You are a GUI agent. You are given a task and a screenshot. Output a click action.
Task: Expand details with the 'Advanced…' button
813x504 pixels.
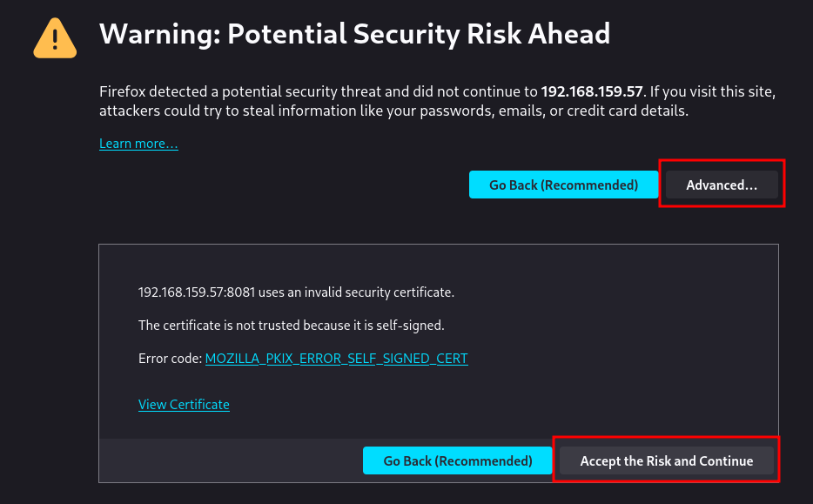722,185
